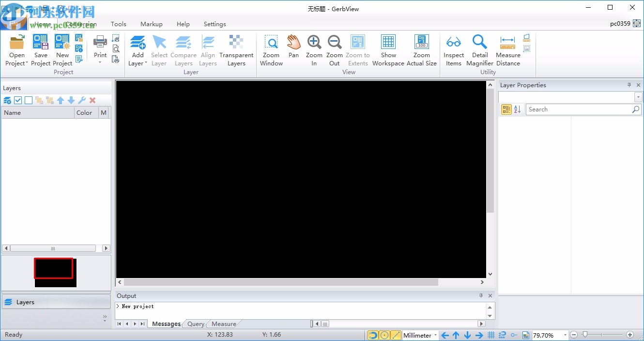Select the Query output tab
This screenshot has height=341, width=644.
point(195,324)
